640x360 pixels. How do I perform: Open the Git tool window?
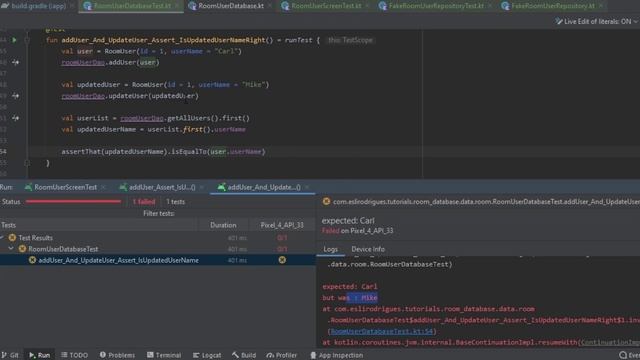(10, 355)
